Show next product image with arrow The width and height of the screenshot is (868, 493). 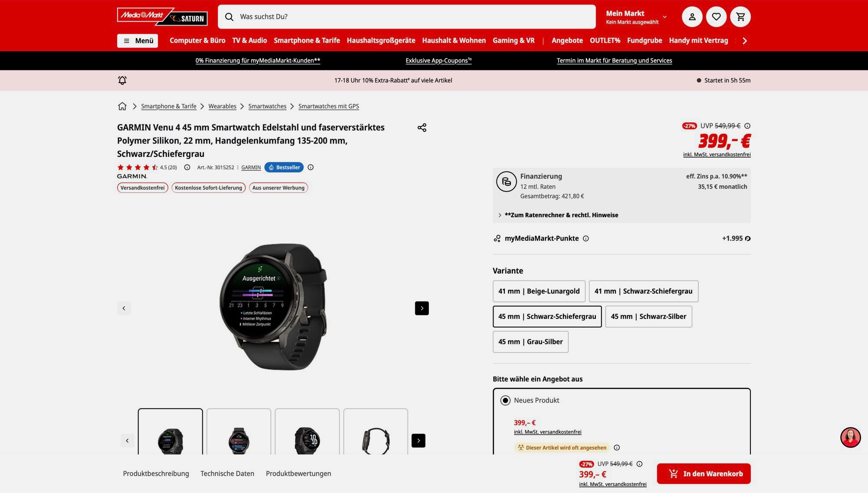pos(421,308)
